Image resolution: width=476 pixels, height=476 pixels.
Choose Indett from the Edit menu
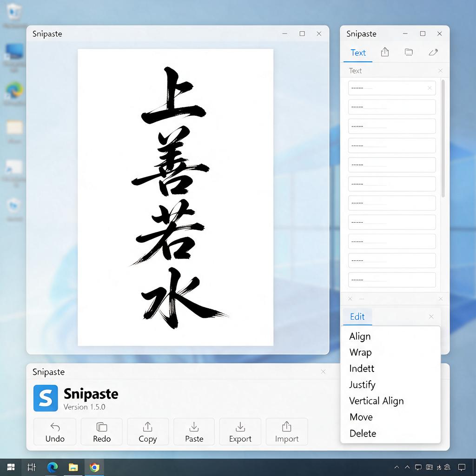(x=362, y=369)
